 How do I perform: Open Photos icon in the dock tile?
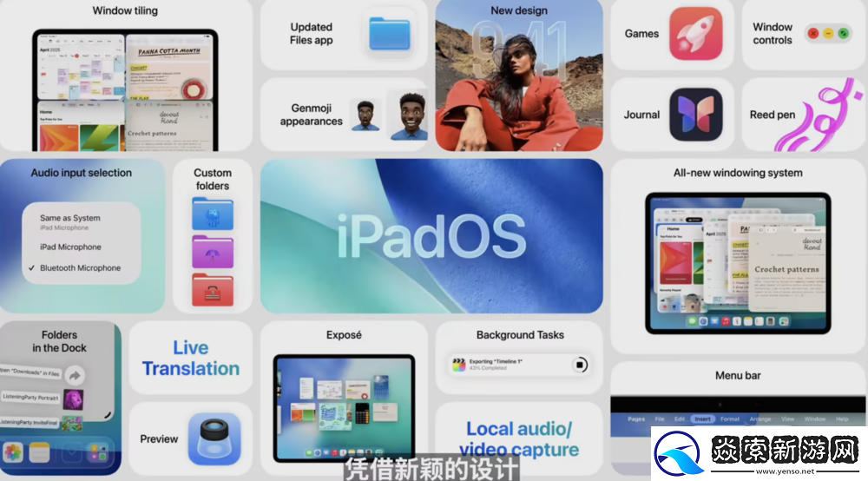(x=13, y=452)
